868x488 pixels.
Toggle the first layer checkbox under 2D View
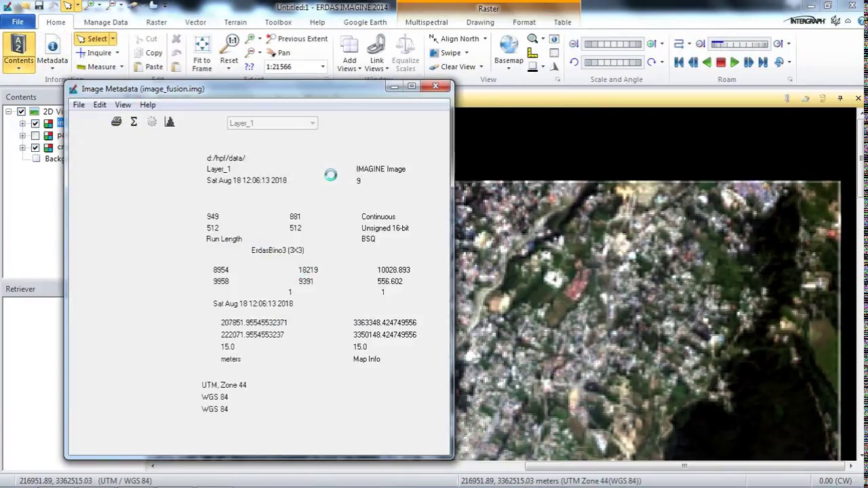[x=35, y=123]
